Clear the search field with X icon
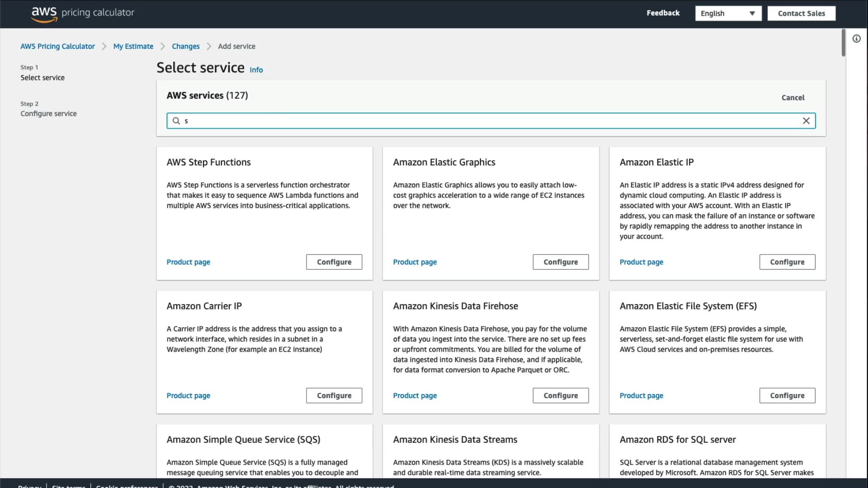 point(806,121)
